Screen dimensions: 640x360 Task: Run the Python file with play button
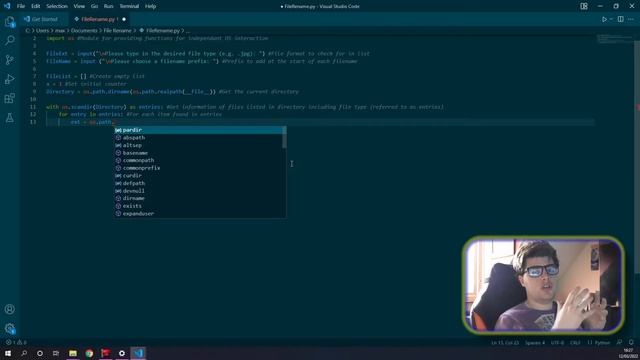[604, 19]
